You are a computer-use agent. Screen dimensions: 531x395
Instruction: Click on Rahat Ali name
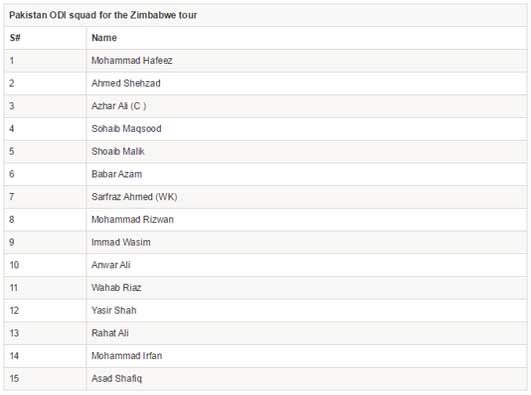110,333
